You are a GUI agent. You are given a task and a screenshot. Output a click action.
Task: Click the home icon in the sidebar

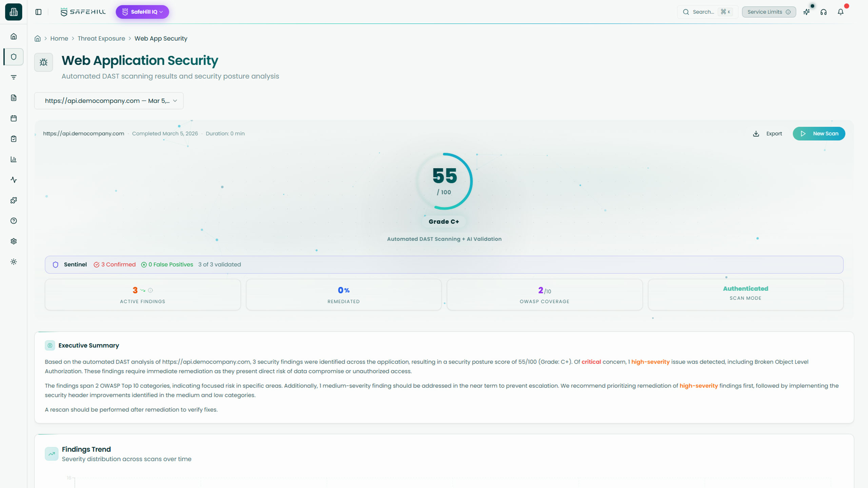coord(14,36)
